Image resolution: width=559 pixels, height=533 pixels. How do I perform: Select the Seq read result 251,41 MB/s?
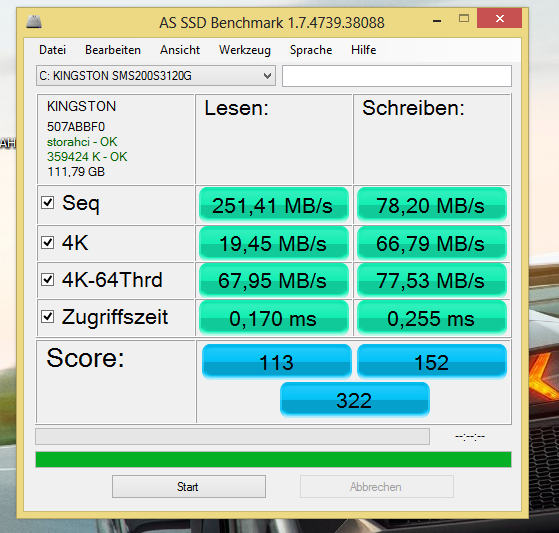click(x=273, y=205)
